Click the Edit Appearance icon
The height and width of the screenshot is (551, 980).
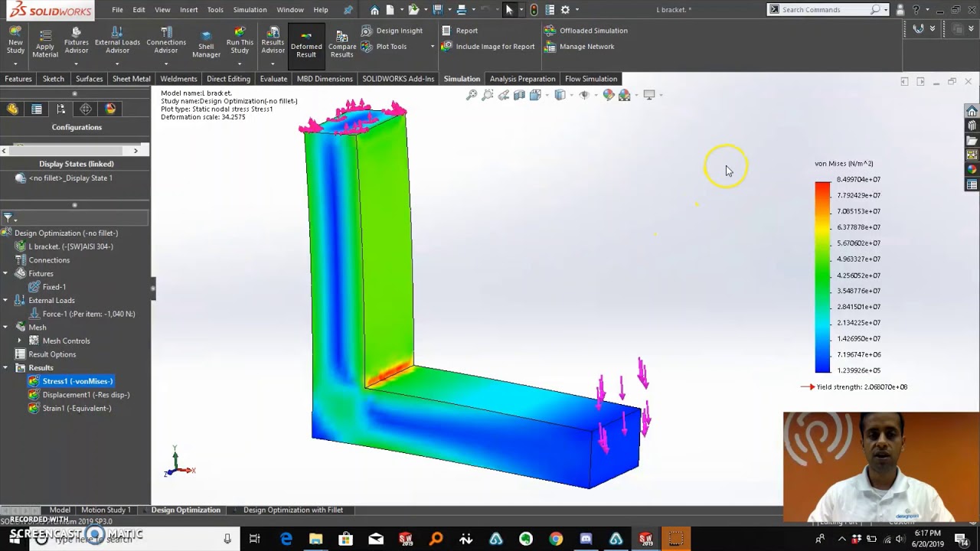608,95
